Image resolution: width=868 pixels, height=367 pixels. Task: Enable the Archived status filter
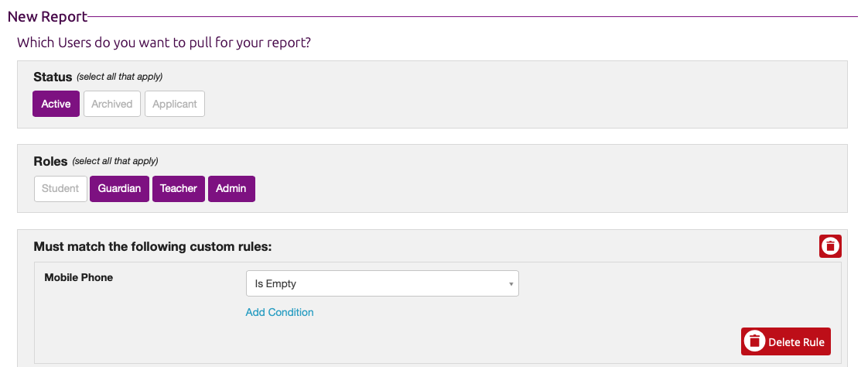(x=112, y=104)
